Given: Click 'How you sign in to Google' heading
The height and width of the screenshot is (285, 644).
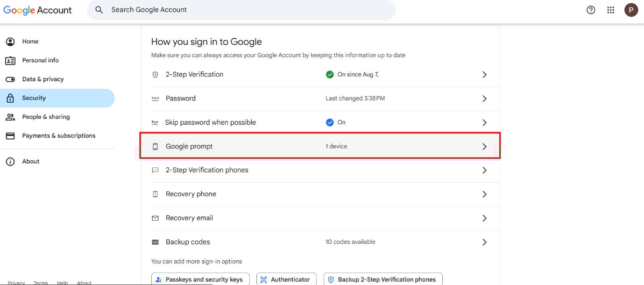Looking at the screenshot, I should point(206,42).
